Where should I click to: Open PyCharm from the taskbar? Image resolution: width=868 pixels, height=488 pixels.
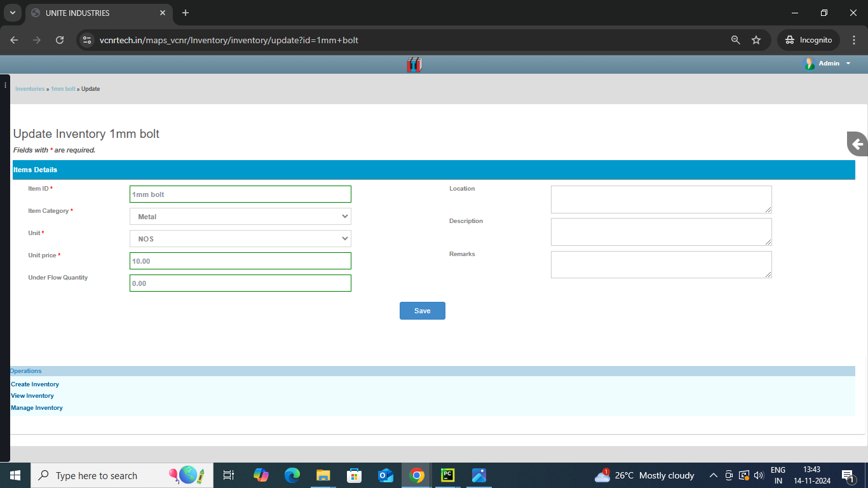448,475
